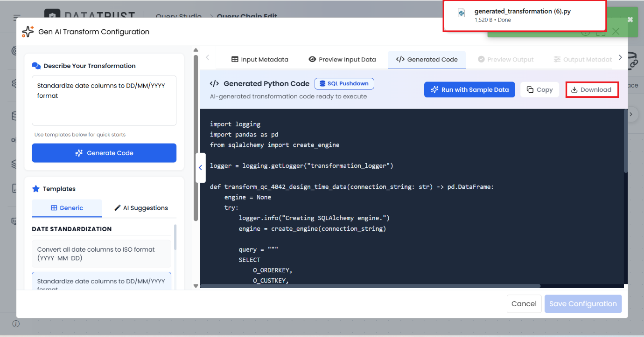Open the hamburger menu in background page
644x337 pixels.
(x=17, y=18)
